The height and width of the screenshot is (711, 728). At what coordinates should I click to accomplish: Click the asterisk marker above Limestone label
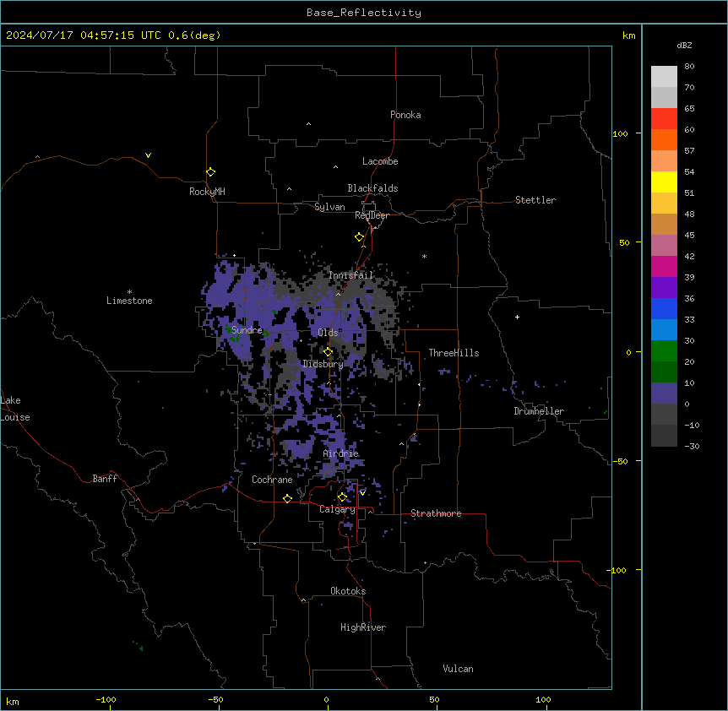(x=129, y=291)
